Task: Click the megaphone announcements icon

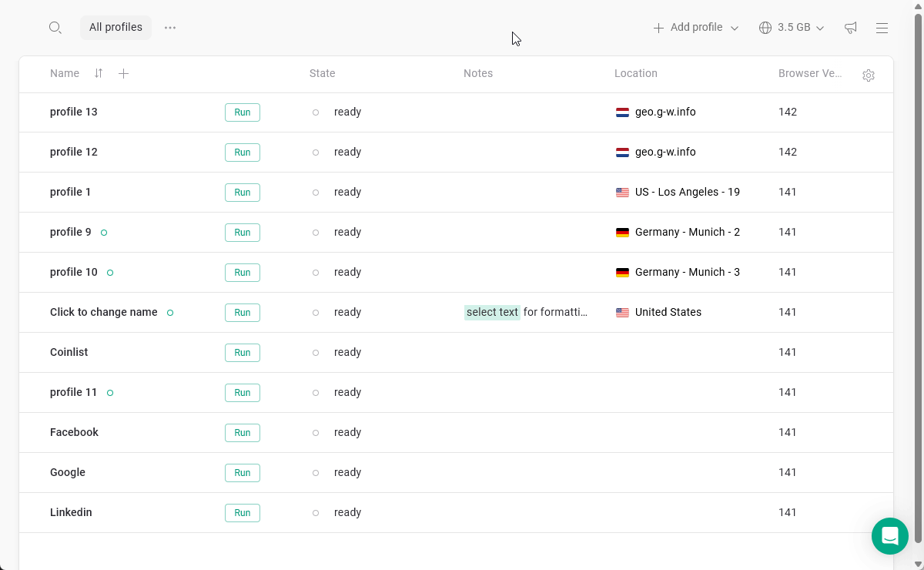Action: click(x=850, y=27)
